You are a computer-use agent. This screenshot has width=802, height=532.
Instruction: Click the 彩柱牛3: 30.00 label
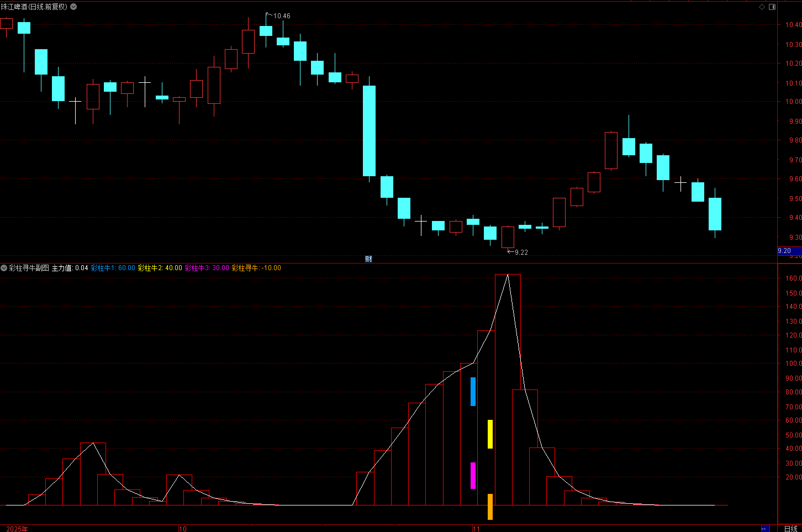pyautogui.click(x=207, y=268)
